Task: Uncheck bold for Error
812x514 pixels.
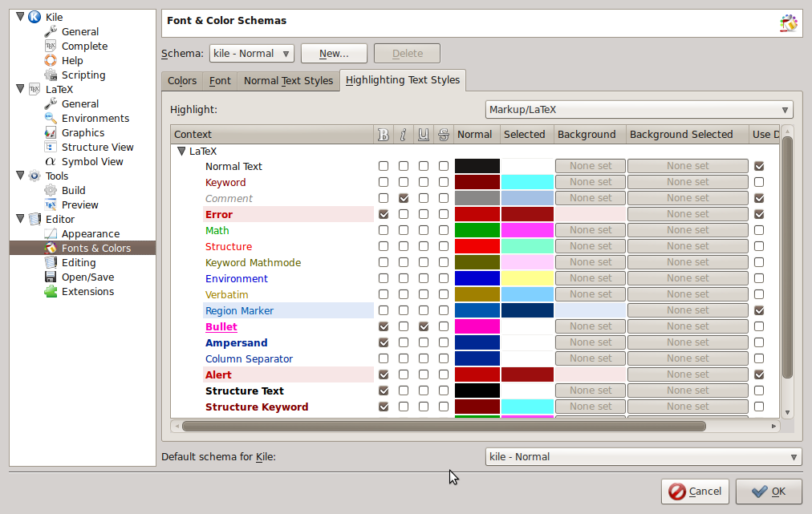Action: [384, 214]
